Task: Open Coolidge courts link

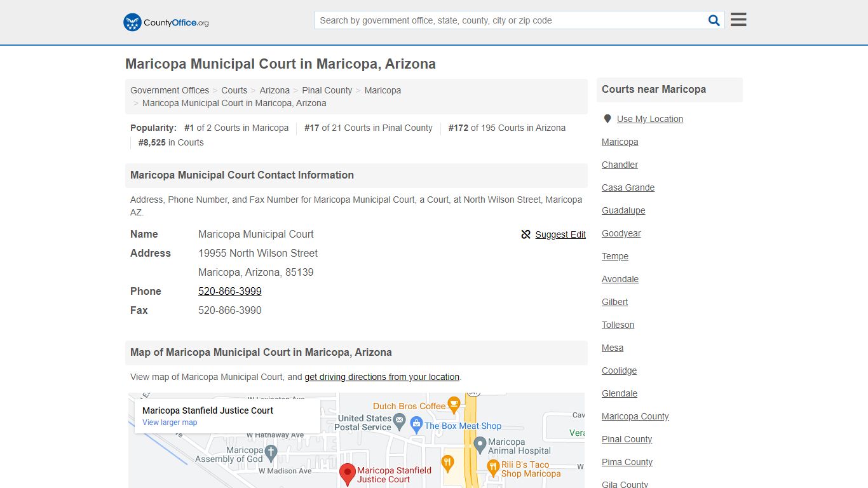Action: tap(620, 370)
